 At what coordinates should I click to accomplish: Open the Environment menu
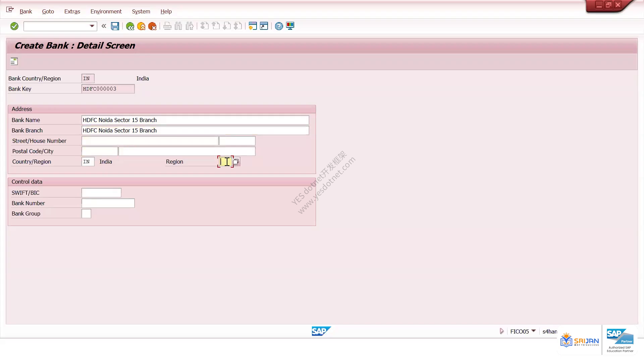(x=106, y=11)
